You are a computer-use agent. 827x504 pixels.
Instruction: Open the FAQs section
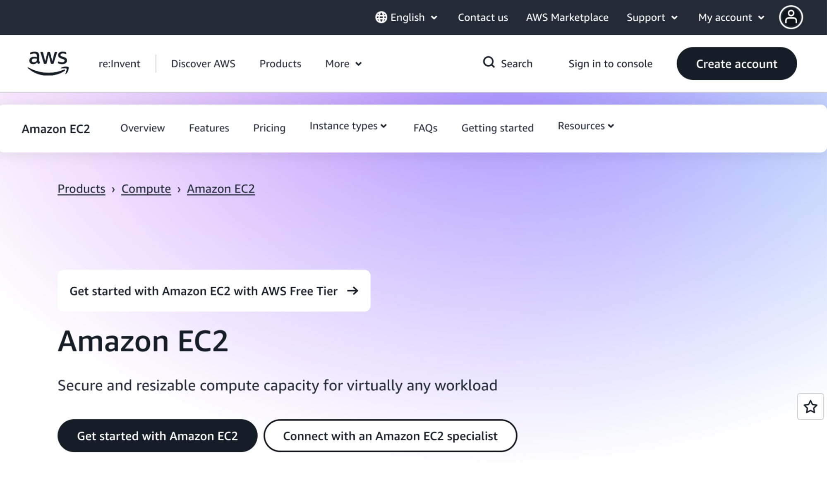point(425,128)
